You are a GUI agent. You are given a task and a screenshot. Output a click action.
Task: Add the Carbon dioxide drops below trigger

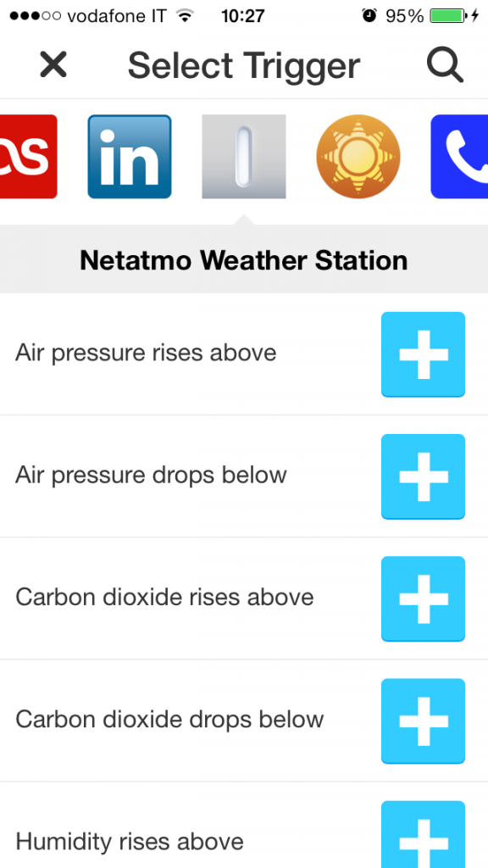[422, 721]
